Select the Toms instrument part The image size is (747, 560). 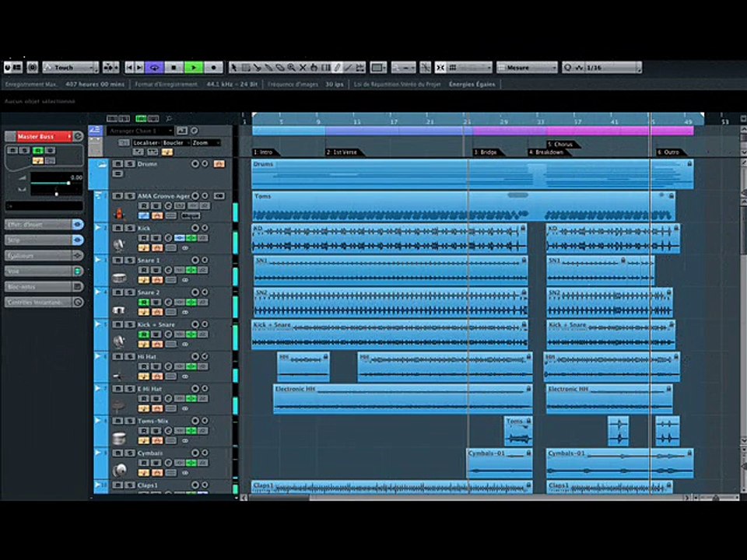point(464,206)
